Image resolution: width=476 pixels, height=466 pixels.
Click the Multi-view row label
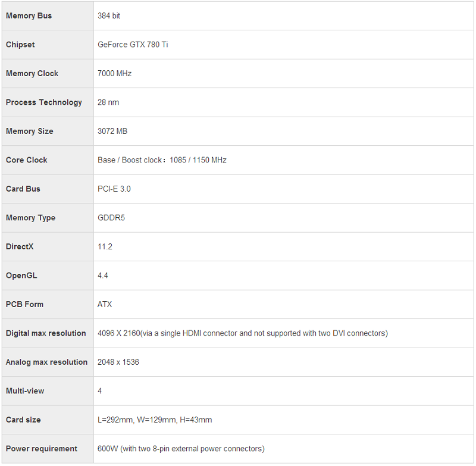coord(25,391)
